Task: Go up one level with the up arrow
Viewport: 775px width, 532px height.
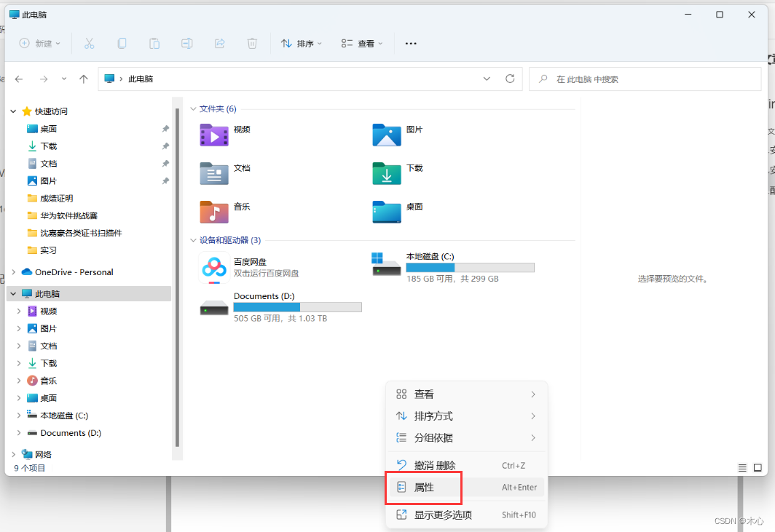Action: pos(84,79)
